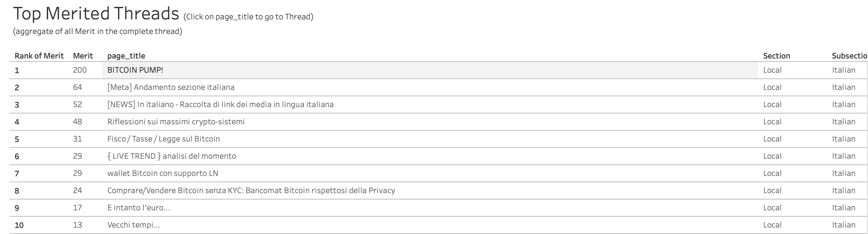Image resolution: width=868 pixels, height=234 pixels.
Task: Select Local section cell in BITCOIN PUMP! row
Action: (772, 70)
